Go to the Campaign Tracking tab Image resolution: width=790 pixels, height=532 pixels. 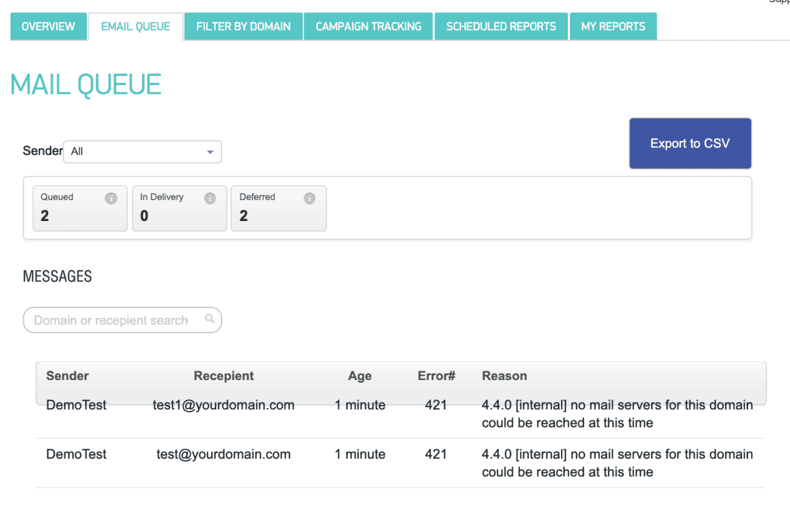pyautogui.click(x=368, y=27)
